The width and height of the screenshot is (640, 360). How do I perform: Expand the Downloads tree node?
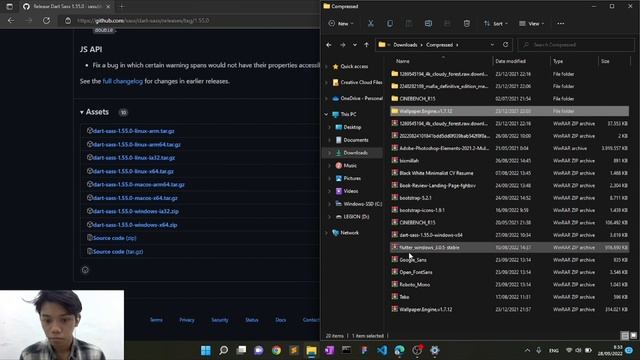[330, 153]
